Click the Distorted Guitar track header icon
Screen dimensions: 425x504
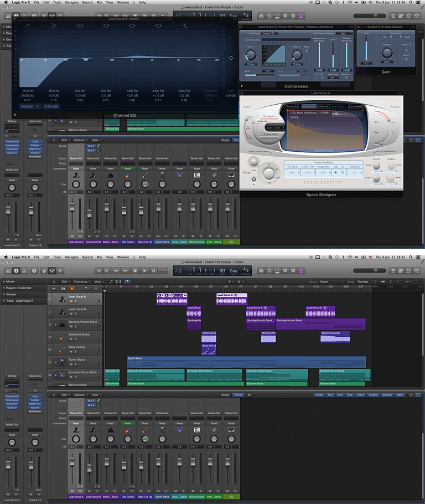(62, 337)
